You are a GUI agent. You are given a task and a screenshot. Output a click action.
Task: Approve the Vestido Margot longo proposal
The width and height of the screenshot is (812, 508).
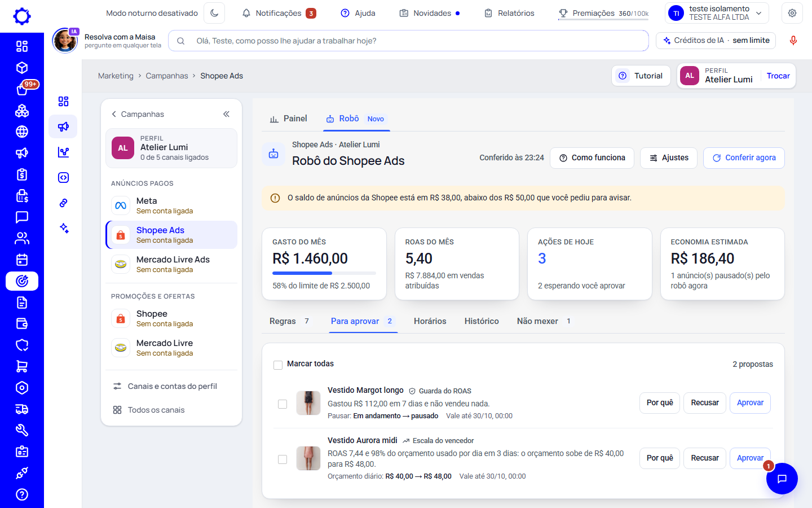[x=750, y=403]
